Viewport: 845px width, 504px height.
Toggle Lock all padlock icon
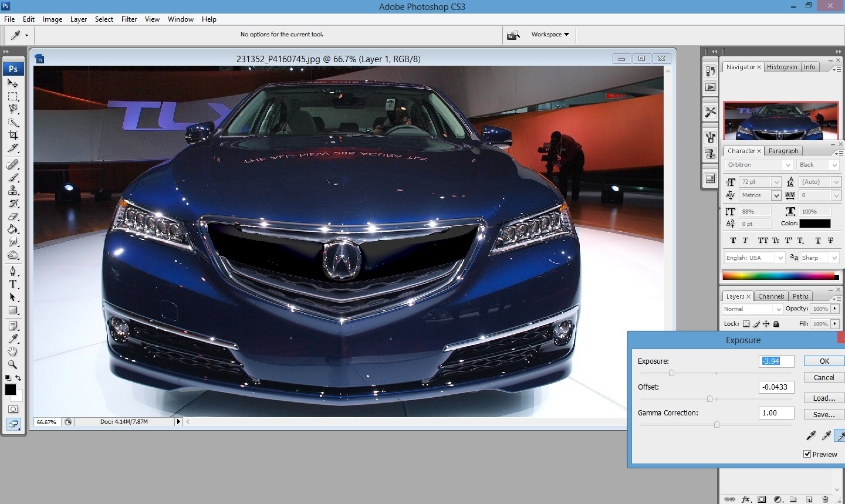pyautogui.click(x=776, y=324)
